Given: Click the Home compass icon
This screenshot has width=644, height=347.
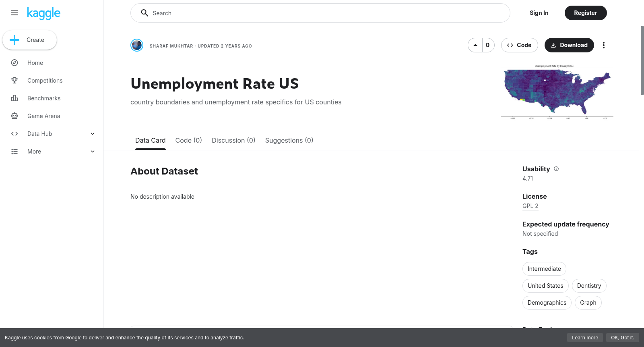Looking at the screenshot, I should coord(14,63).
